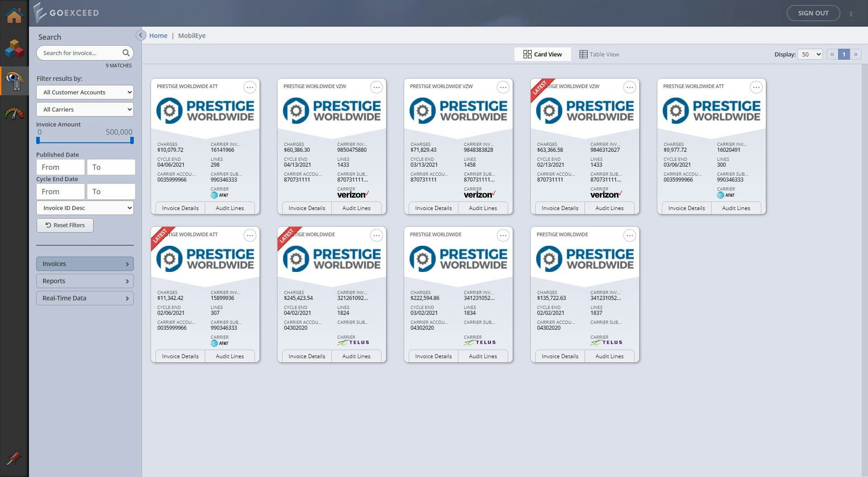Click the Reset Filters button

[x=65, y=225]
